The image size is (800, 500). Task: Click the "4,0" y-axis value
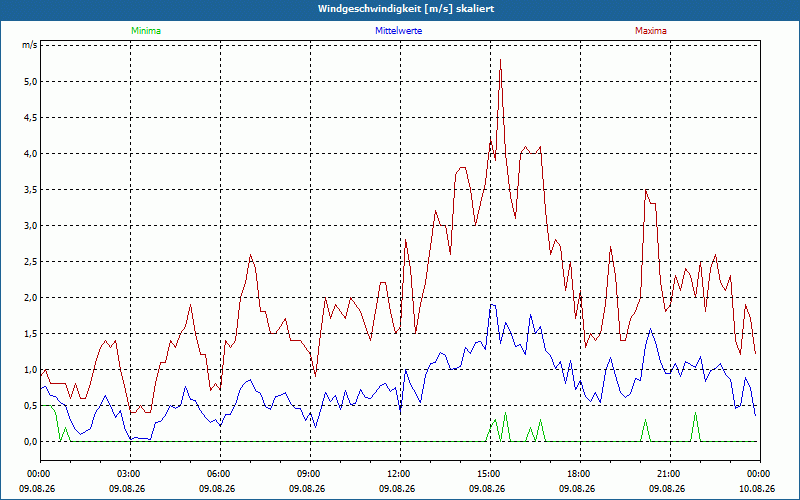click(x=31, y=154)
